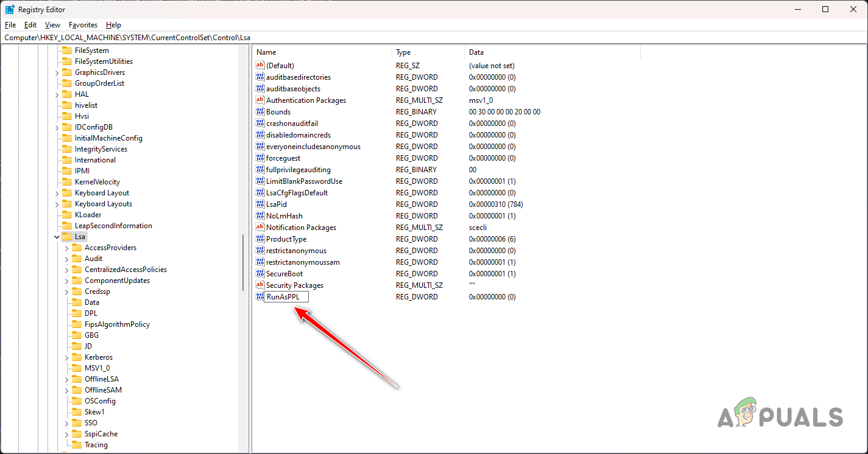
Task: Click the RunAsPPL name edit box
Action: (286, 297)
